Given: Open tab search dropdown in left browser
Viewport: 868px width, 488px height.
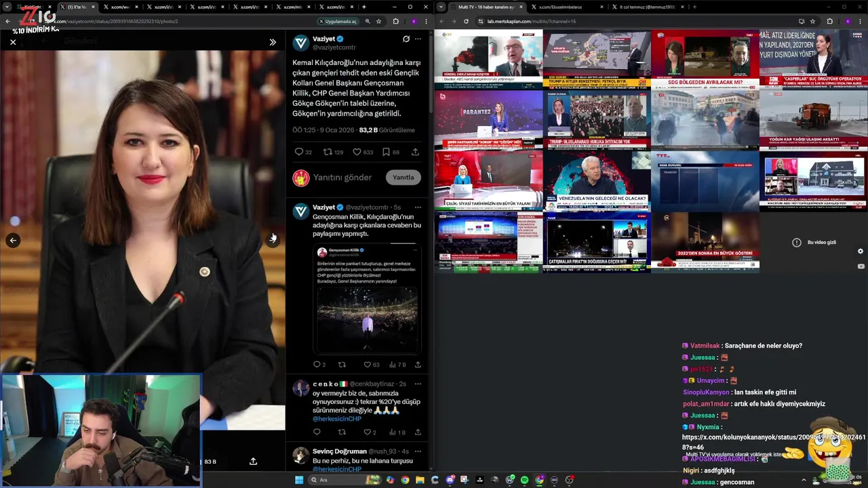Looking at the screenshot, I should tap(5, 7).
